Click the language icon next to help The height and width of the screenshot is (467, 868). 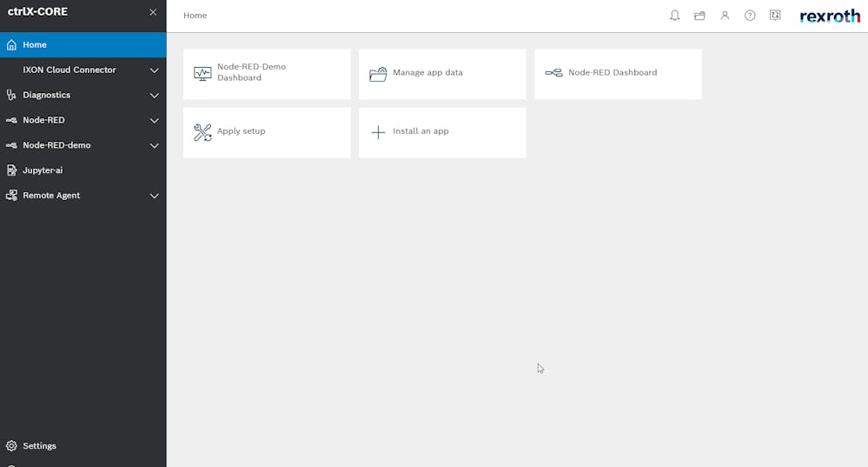tap(775, 15)
